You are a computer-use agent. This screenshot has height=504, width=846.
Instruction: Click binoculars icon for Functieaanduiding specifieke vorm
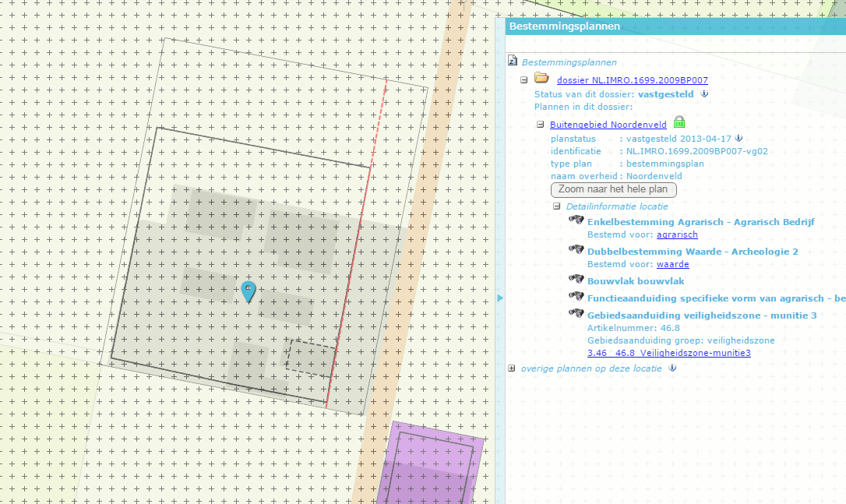pyautogui.click(x=576, y=296)
